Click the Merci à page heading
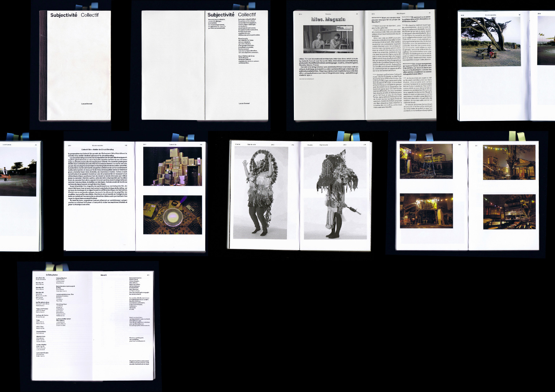The height and width of the screenshot is (392, 555). 104,275
